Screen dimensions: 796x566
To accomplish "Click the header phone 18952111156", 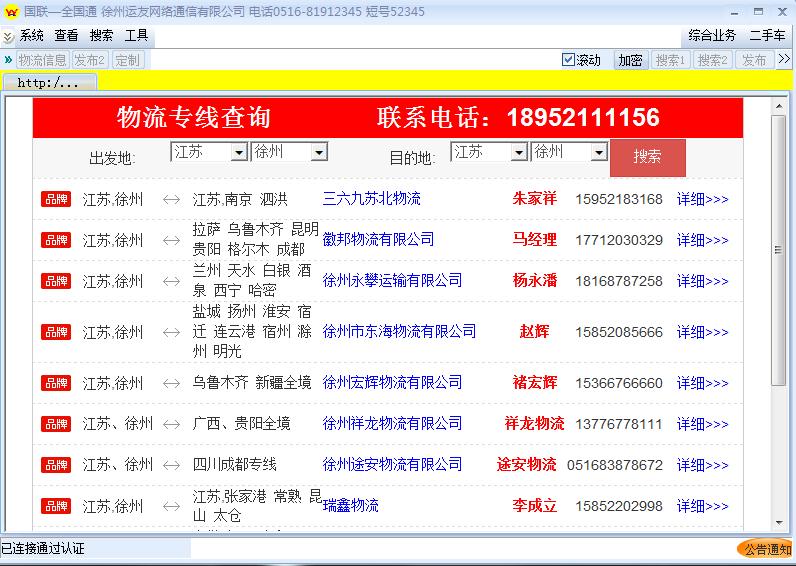I will click(x=583, y=117).
